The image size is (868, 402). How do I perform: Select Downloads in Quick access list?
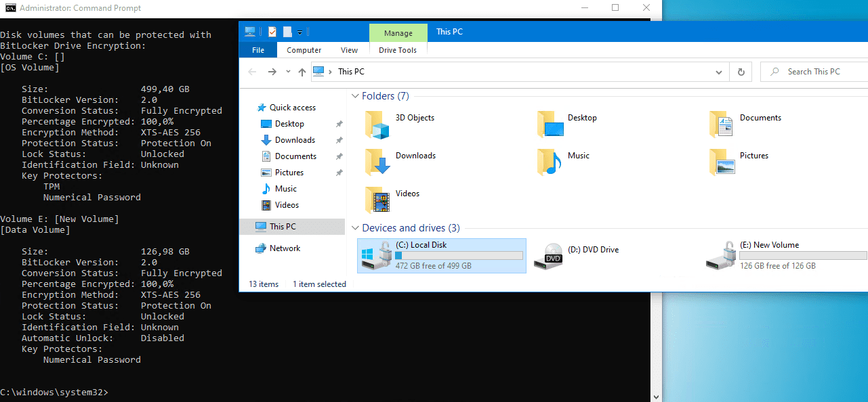[x=295, y=140]
